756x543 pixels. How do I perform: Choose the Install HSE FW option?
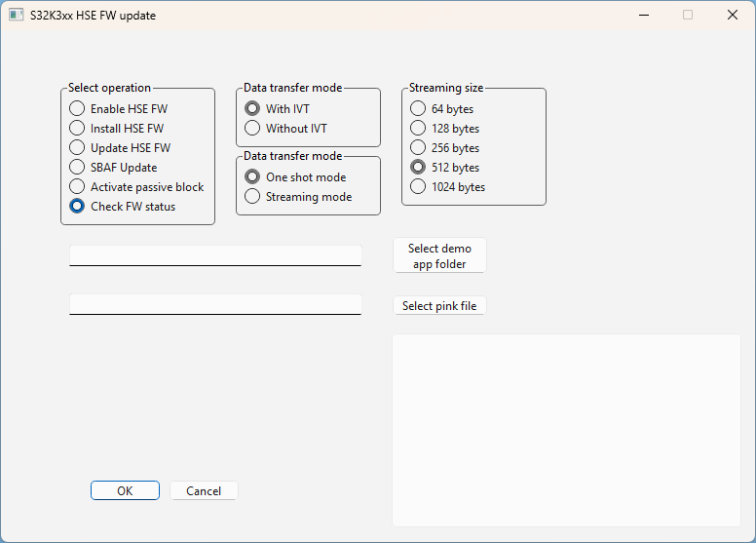point(77,129)
